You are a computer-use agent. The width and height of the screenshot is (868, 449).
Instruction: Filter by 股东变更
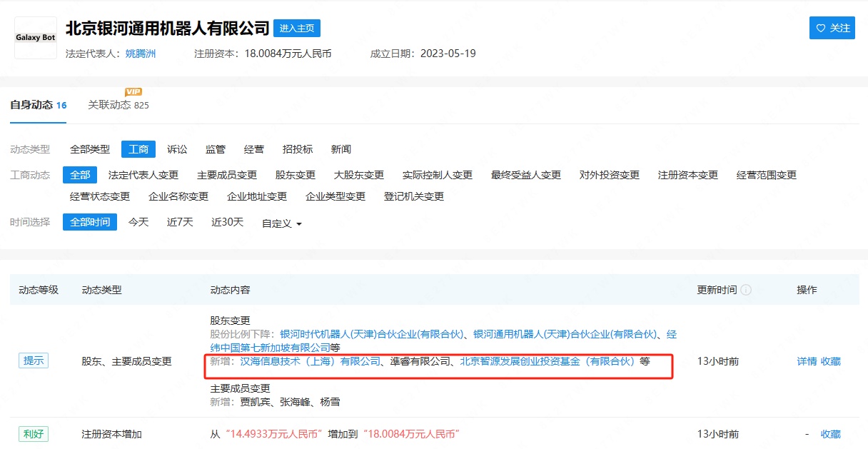pos(296,175)
